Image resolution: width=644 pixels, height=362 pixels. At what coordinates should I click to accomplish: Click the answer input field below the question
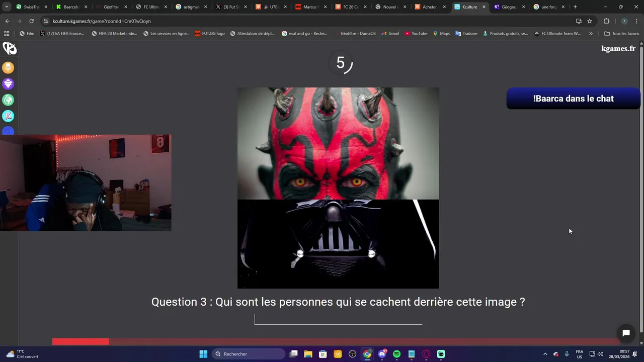[x=338, y=319]
